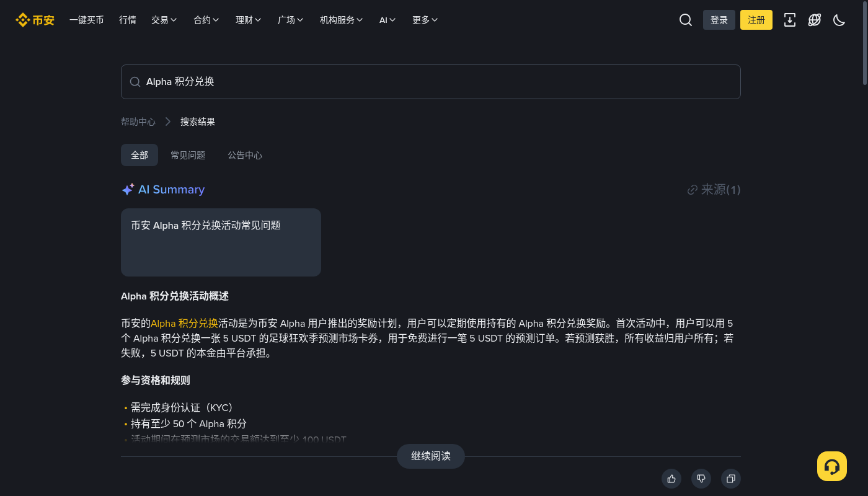Click the 注册 button
The image size is (868, 496).
(x=756, y=20)
